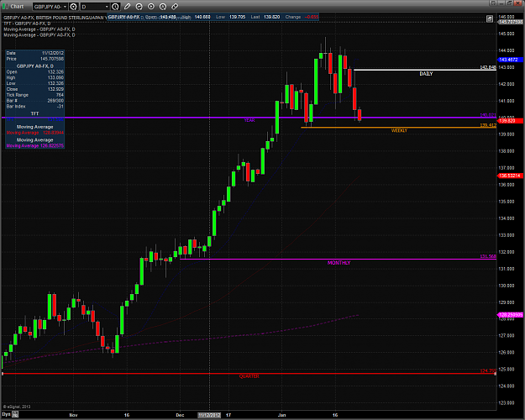Click the 142.848 daily level value
The height and width of the screenshot is (420, 525).
click(488, 67)
